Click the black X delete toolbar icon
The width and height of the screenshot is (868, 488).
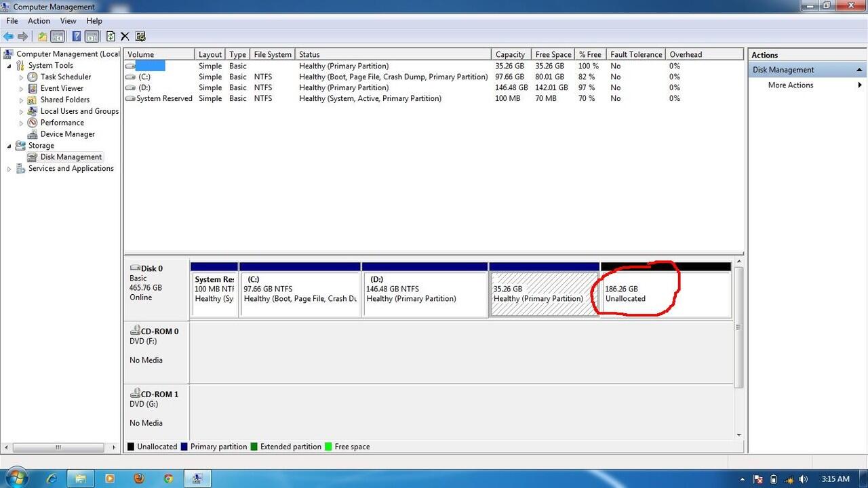(x=125, y=37)
